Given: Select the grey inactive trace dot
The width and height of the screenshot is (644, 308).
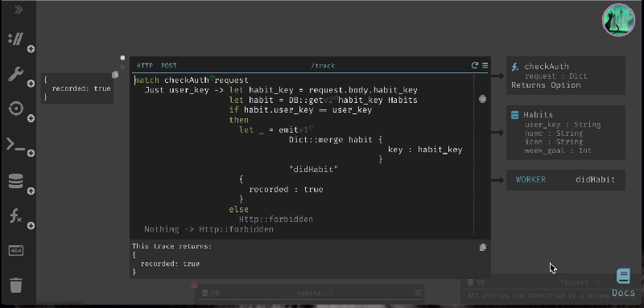Looking at the screenshot, I should [122, 67].
